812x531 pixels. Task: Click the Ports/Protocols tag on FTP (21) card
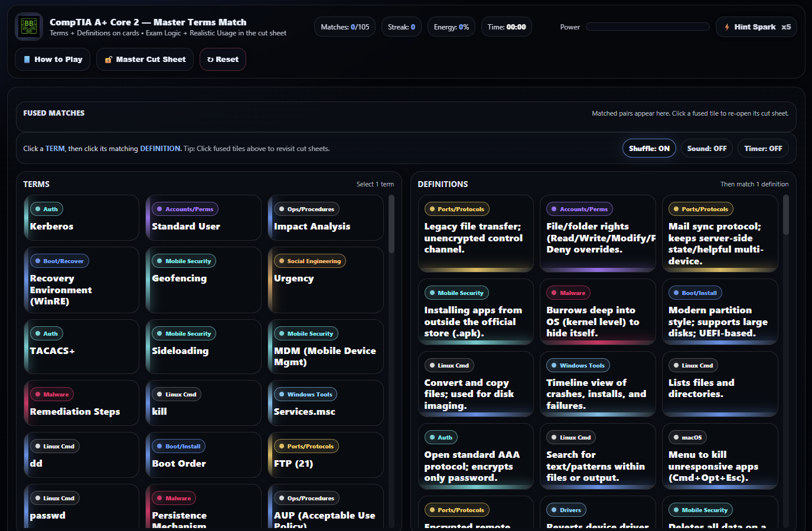pos(305,447)
